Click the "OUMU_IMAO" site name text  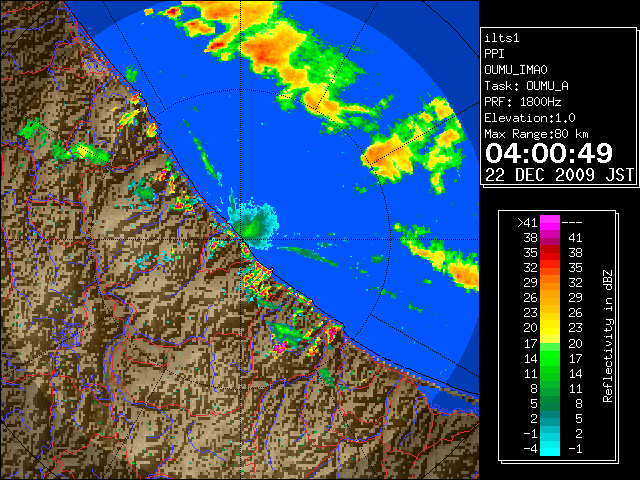pyautogui.click(x=516, y=70)
